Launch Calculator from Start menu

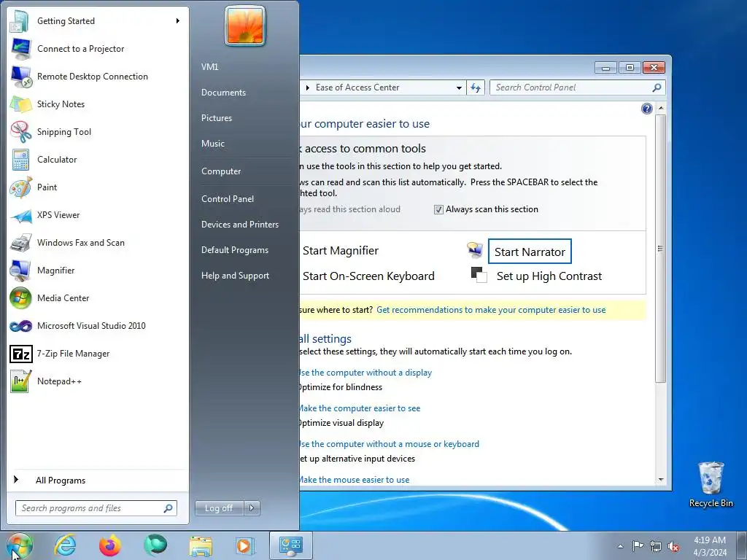click(x=98, y=160)
